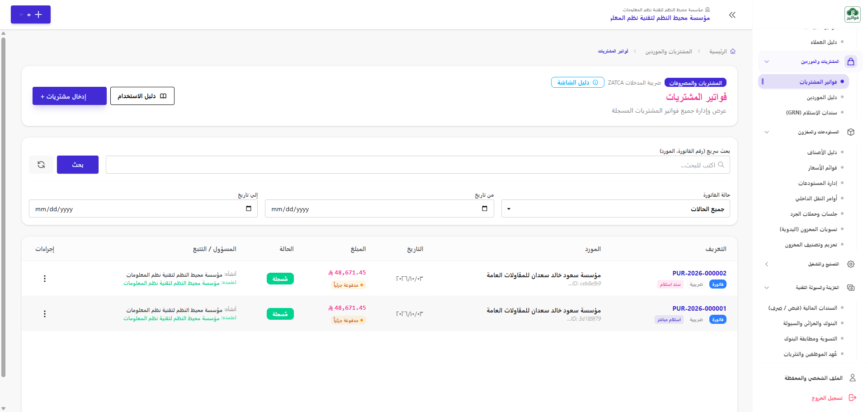Image resolution: width=868 pixels, height=412 pixels.
Task: Click the warehouse box icon in sidebar
Action: point(851,132)
